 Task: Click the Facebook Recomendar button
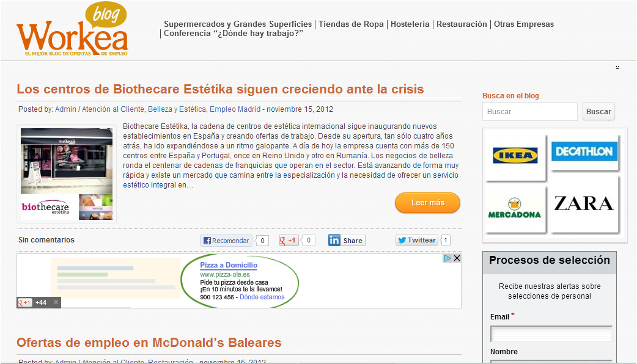coord(226,241)
